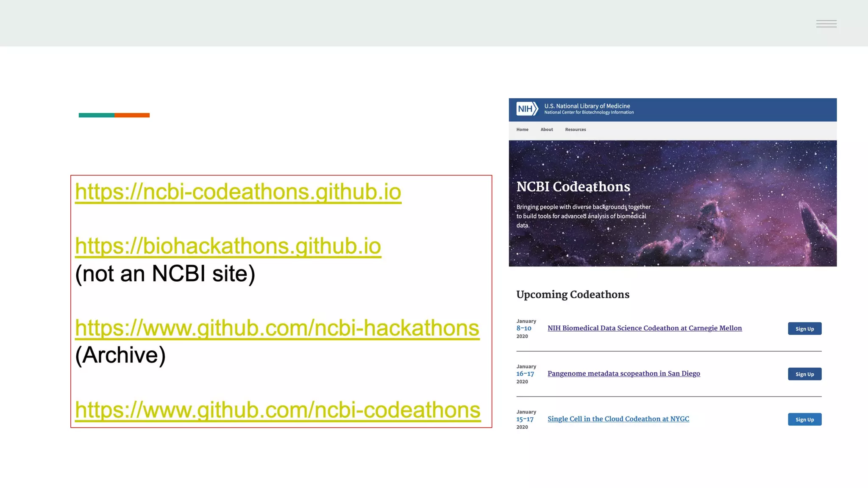Open the hamburger menu lines icon
This screenshot has height=488, width=868.
pos(826,24)
